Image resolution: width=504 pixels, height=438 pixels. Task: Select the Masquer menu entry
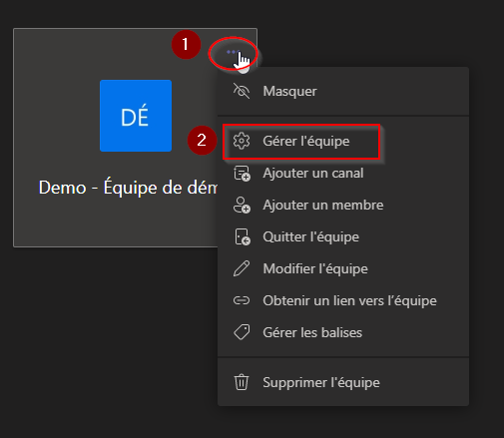[x=343, y=91]
